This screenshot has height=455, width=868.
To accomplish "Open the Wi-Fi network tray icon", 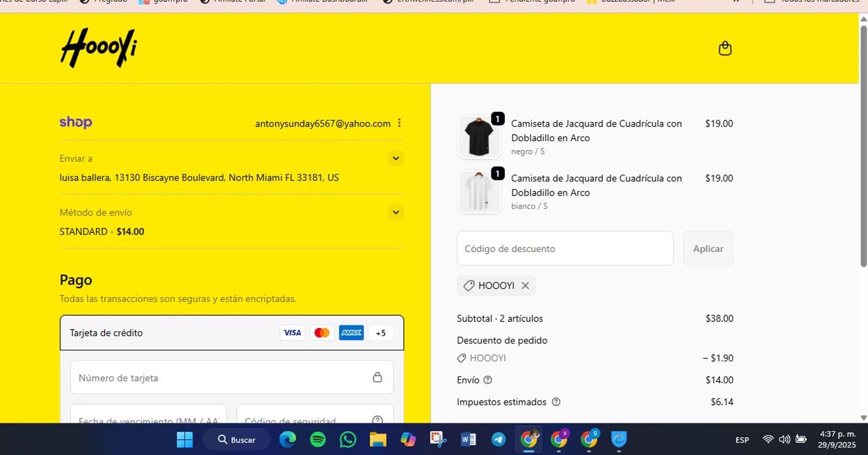I will (x=768, y=439).
